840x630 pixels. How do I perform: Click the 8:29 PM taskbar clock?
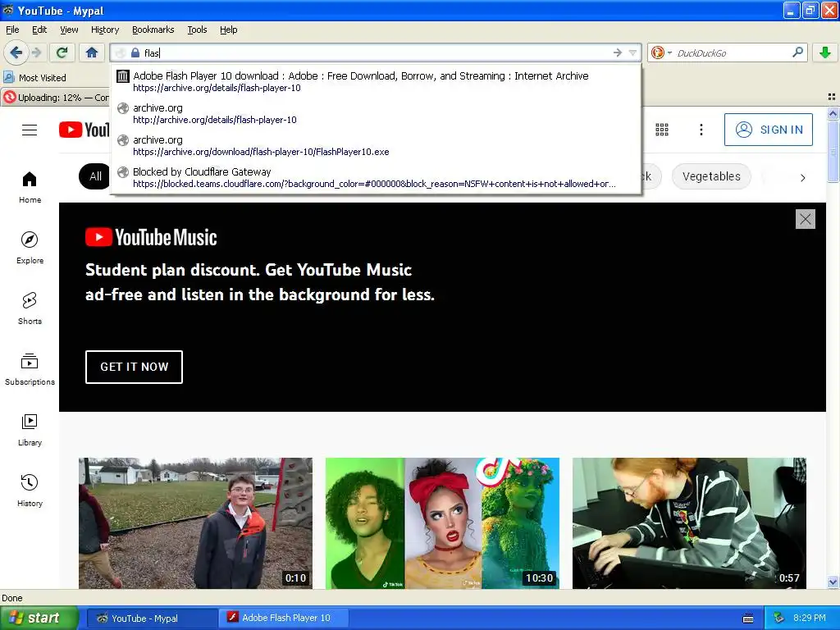click(x=810, y=618)
